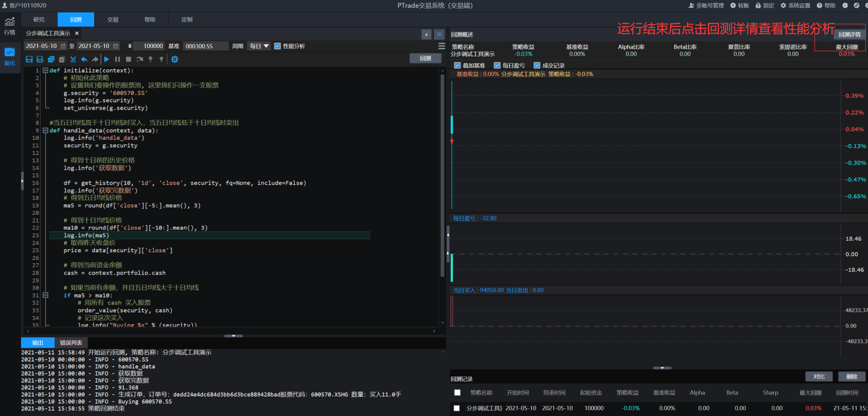Open the 行情 market sidebar icon

[x=10, y=26]
